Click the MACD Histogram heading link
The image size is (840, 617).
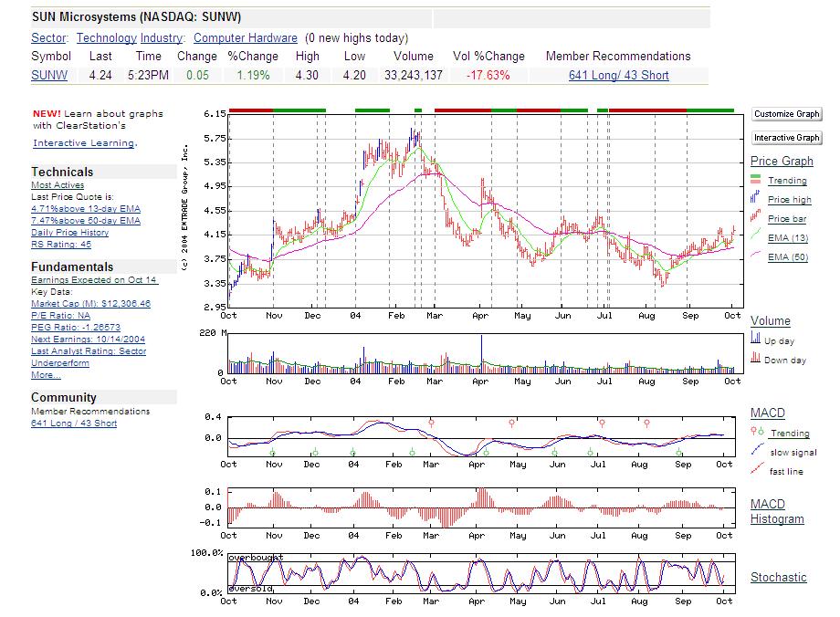coord(777,511)
